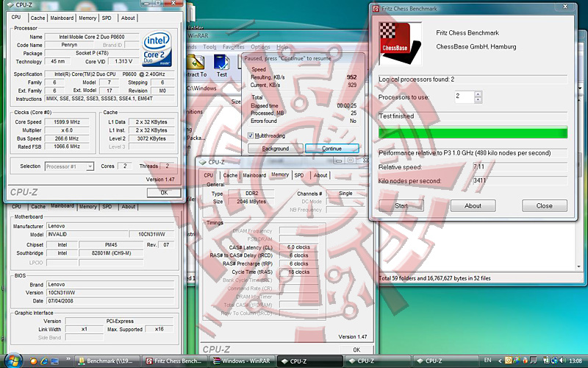Click About button in Fritz Chess Benchmark
The width and height of the screenshot is (588, 368).
[473, 206]
